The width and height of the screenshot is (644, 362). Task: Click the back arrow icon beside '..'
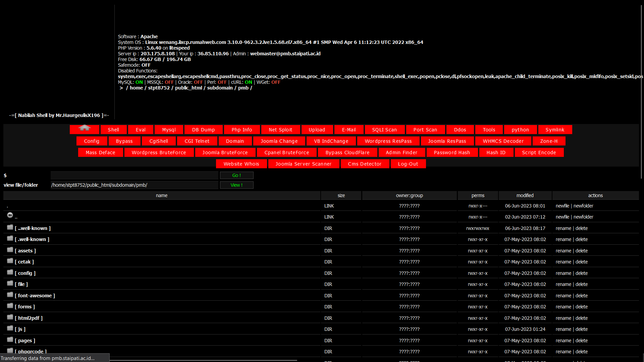pos(10,215)
